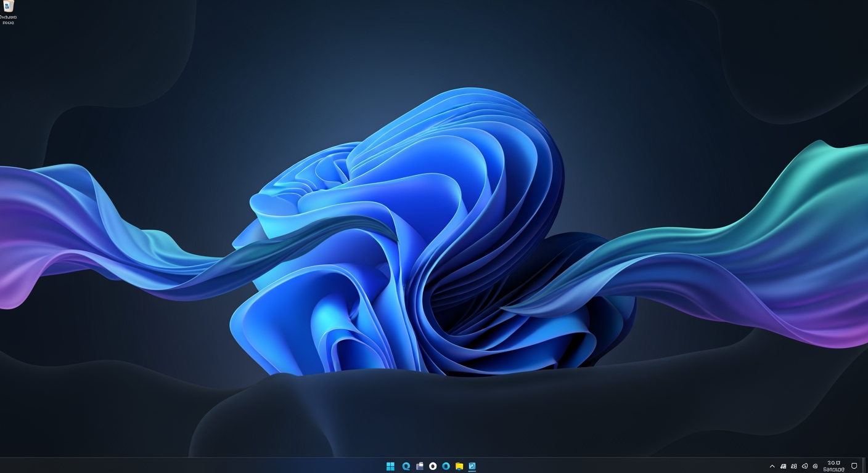
Task: Click the rounded triangular tray icon
Action: tap(805, 466)
